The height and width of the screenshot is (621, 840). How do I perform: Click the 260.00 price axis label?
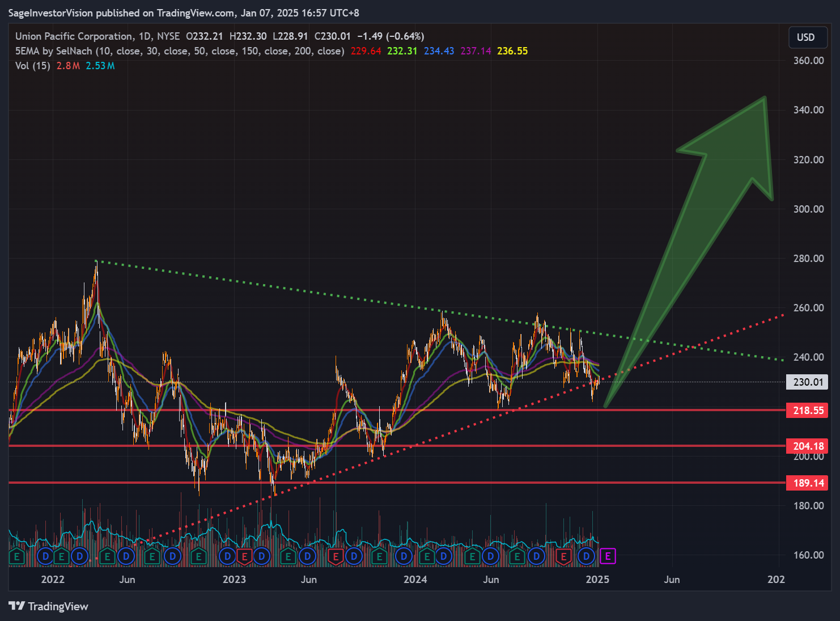(x=808, y=308)
